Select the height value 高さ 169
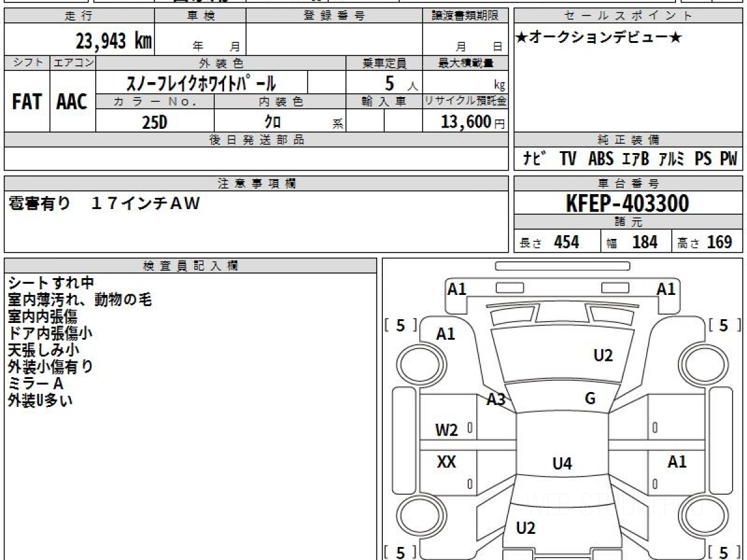 [705, 242]
